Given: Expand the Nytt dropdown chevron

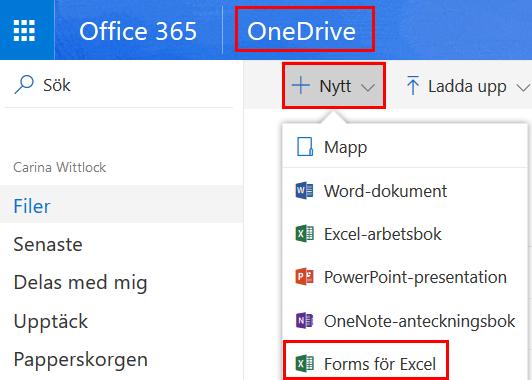Looking at the screenshot, I should click(368, 88).
